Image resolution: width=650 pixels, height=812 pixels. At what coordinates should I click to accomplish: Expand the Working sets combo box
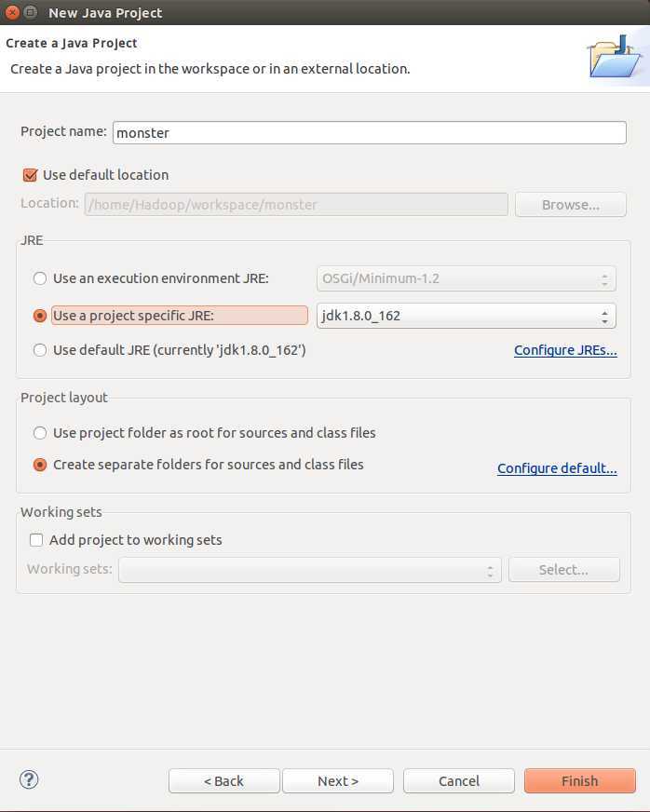point(310,570)
